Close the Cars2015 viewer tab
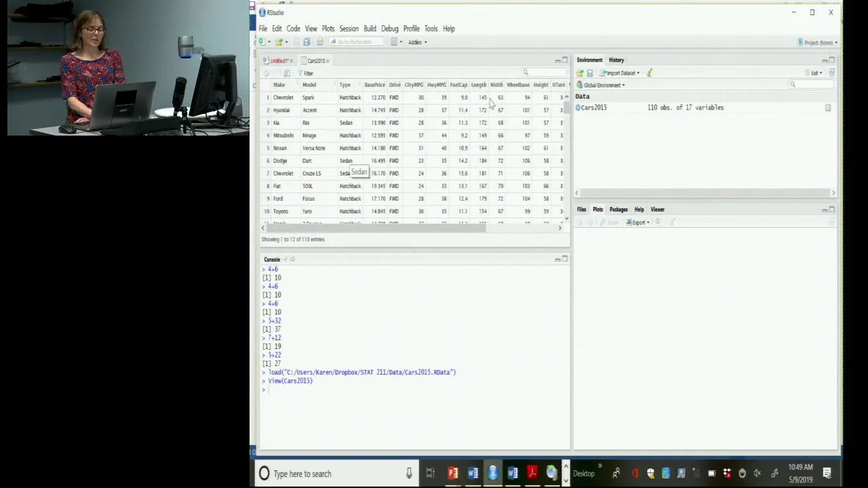The image size is (868, 488). (328, 61)
